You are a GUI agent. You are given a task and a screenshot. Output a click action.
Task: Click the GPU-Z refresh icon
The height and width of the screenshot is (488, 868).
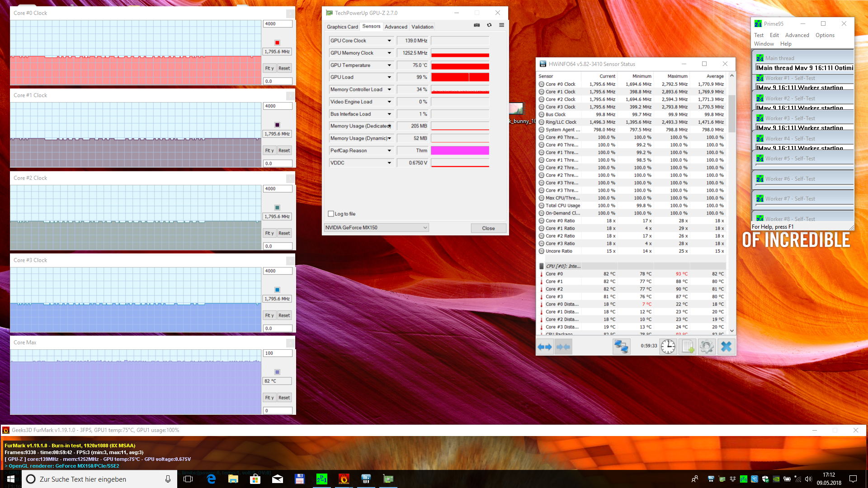point(489,25)
